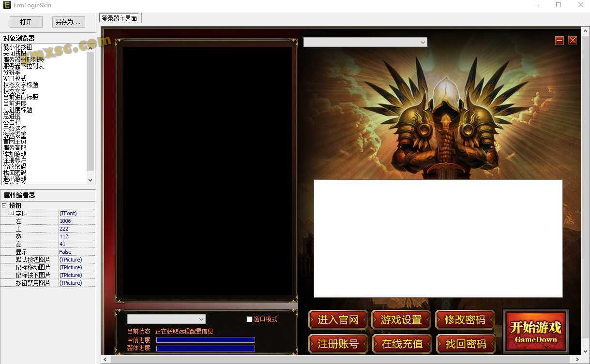Viewport: 590px width, 364px height.
Task: Click the 字体 (TFont) value
Action: click(76, 213)
